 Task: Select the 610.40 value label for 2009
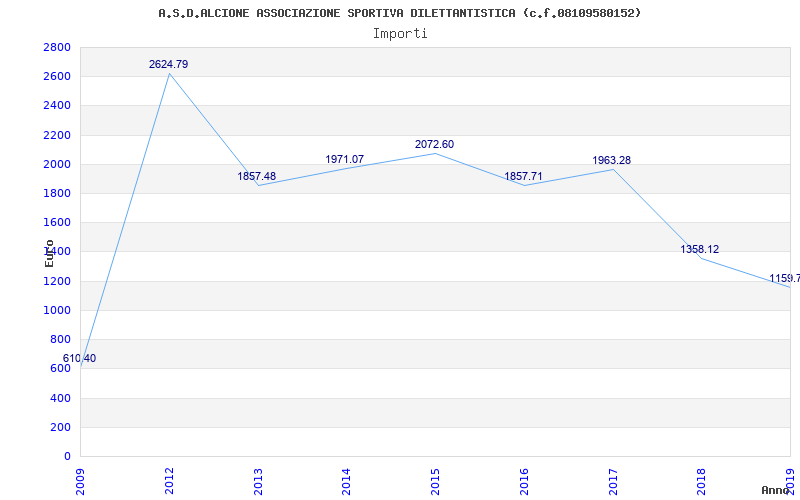(79, 358)
